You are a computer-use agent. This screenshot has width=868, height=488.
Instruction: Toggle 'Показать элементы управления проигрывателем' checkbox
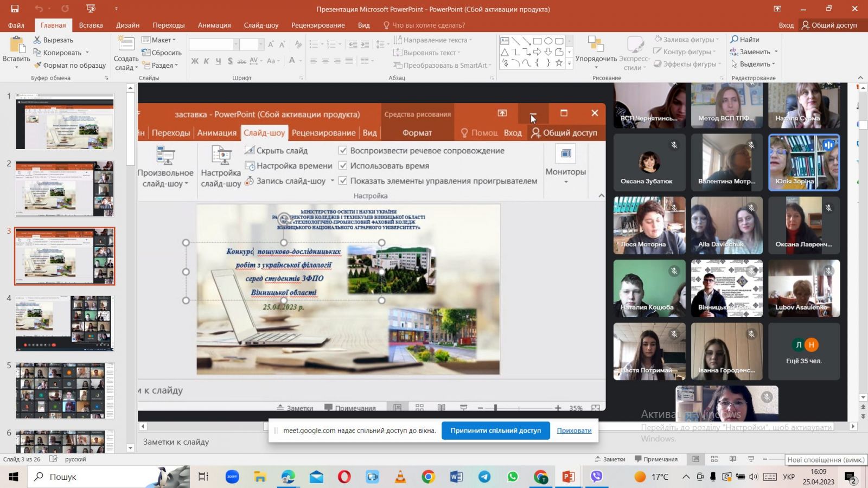pos(343,181)
